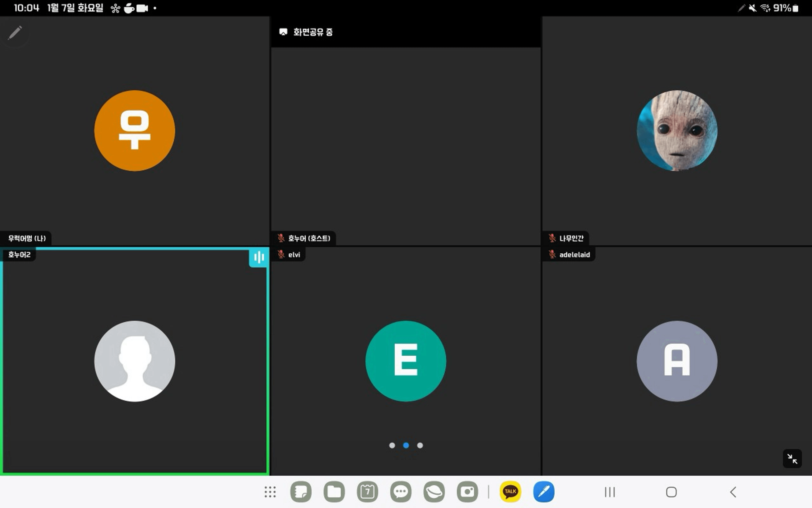Open the Camera app in taskbar
Viewport: 812px width, 508px height.
point(467,492)
